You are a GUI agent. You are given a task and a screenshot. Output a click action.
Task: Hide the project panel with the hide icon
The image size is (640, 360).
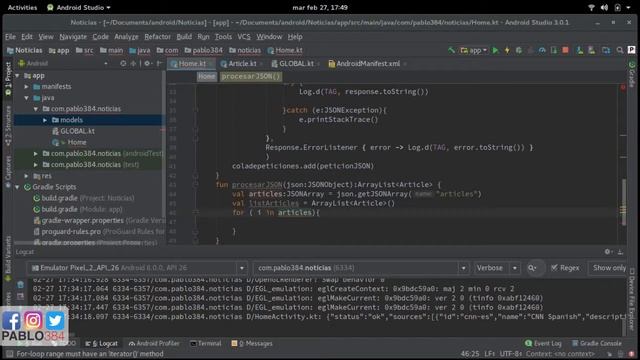159,64
